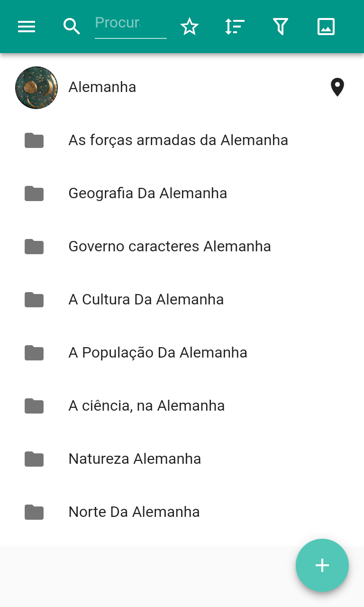This screenshot has width=364, height=607.
Task: Click the Alemanha round thumbnail
Action: tap(36, 88)
